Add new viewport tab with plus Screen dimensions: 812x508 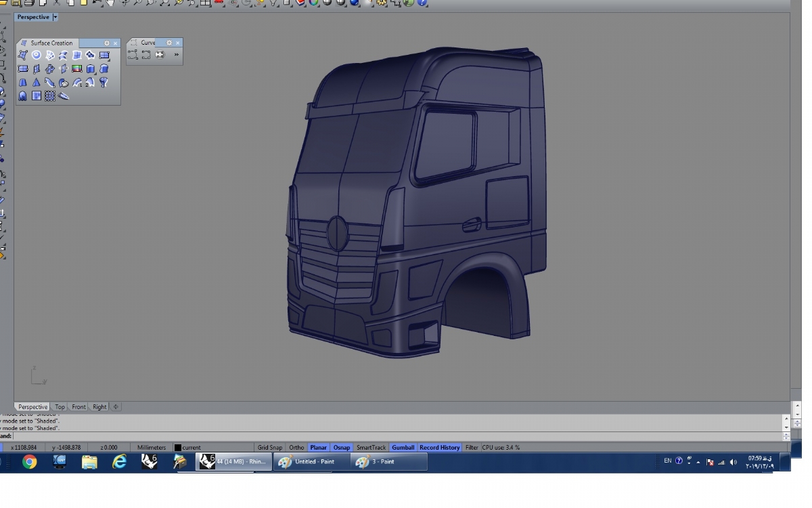click(x=116, y=407)
